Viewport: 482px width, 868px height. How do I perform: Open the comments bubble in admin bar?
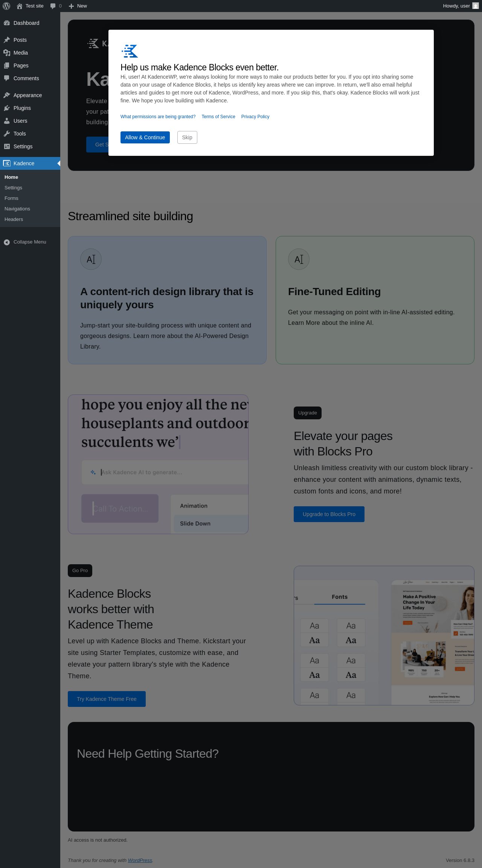56,6
